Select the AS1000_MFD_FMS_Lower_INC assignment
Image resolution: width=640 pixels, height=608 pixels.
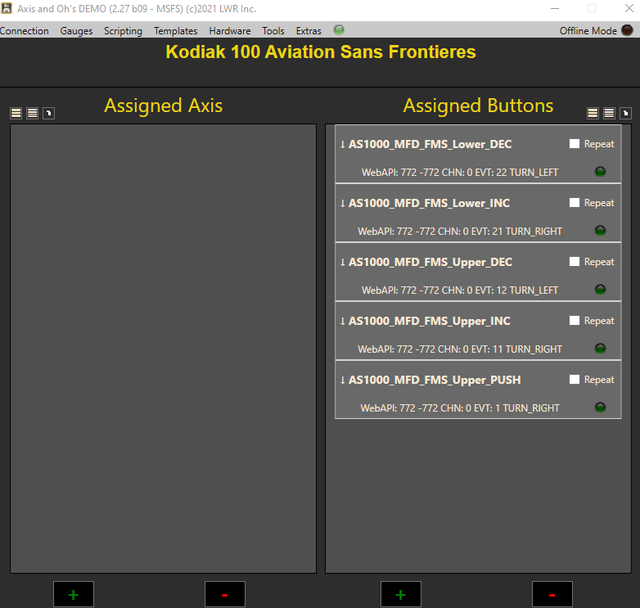tap(478, 213)
